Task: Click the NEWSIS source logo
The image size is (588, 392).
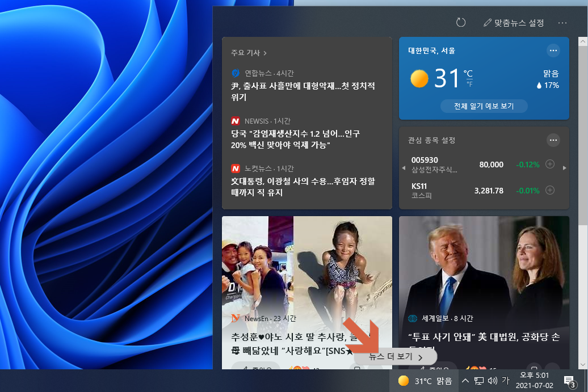Action: [x=236, y=121]
